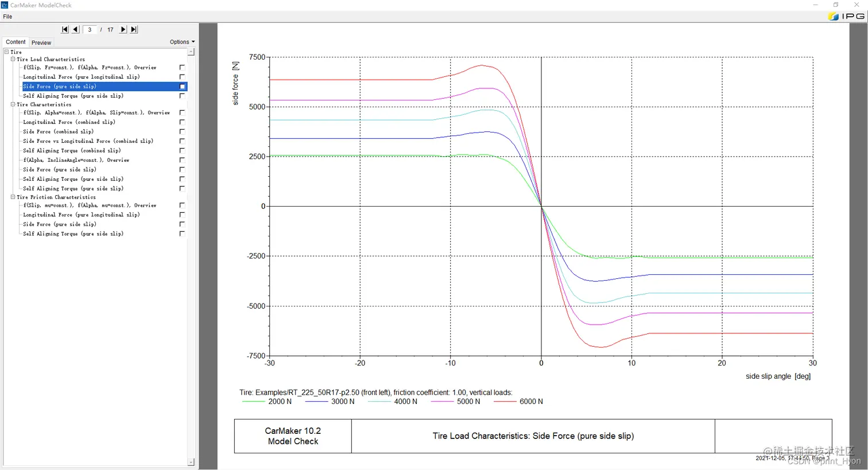Select Side Force (combined slip) item
868x470 pixels.
(58, 131)
